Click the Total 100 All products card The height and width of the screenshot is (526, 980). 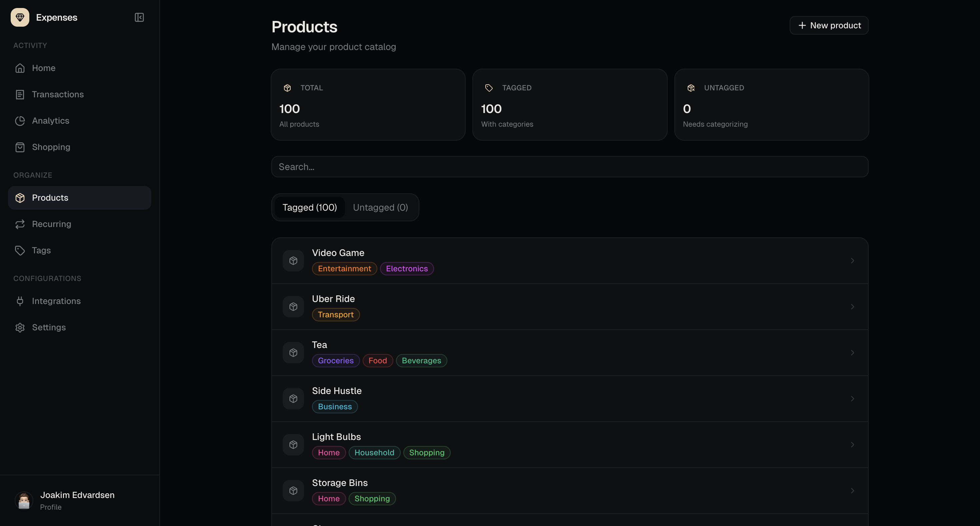tap(368, 105)
